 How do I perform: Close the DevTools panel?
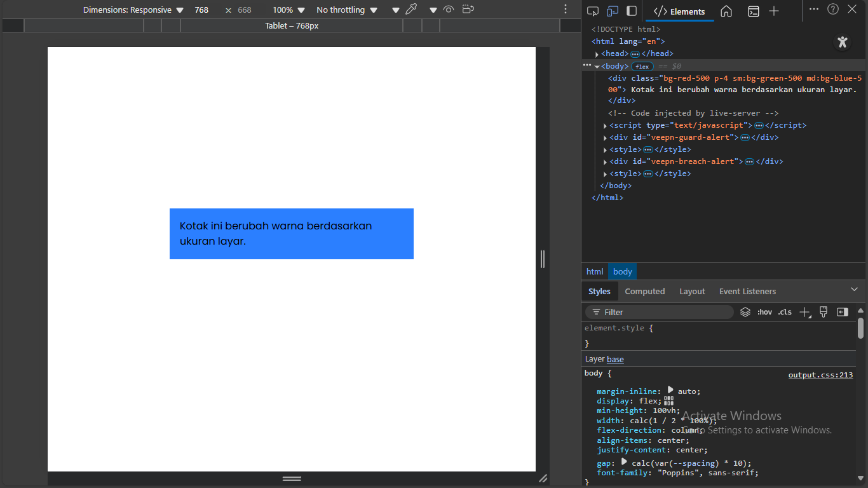pyautogui.click(x=852, y=9)
